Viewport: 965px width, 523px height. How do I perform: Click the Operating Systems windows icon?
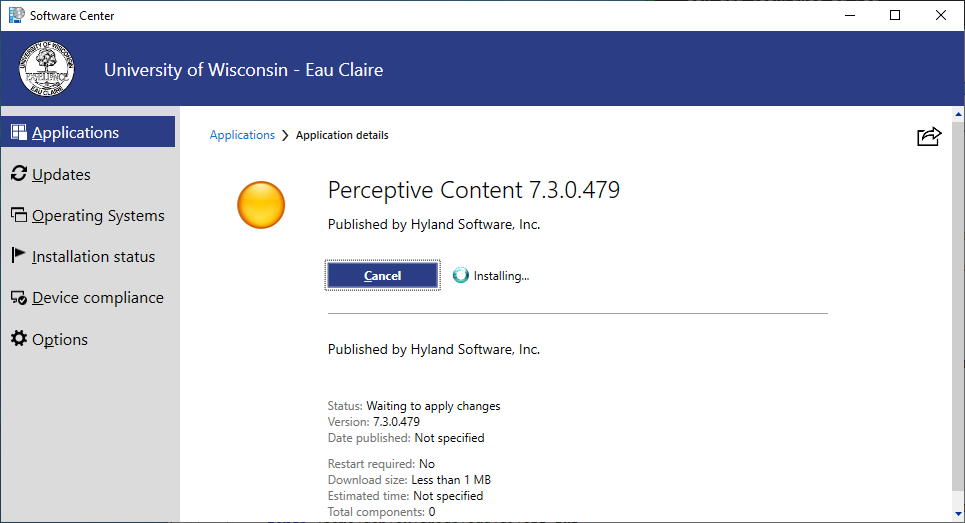tap(19, 215)
